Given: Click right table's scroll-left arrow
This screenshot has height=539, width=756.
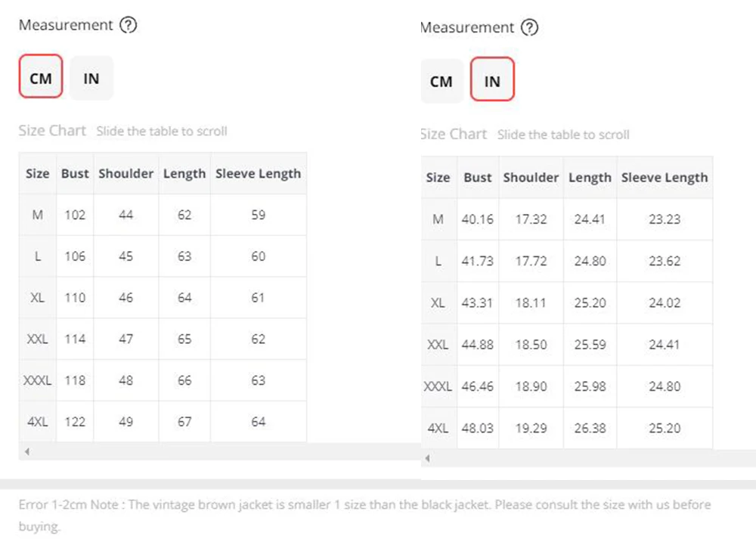Looking at the screenshot, I should (x=428, y=458).
